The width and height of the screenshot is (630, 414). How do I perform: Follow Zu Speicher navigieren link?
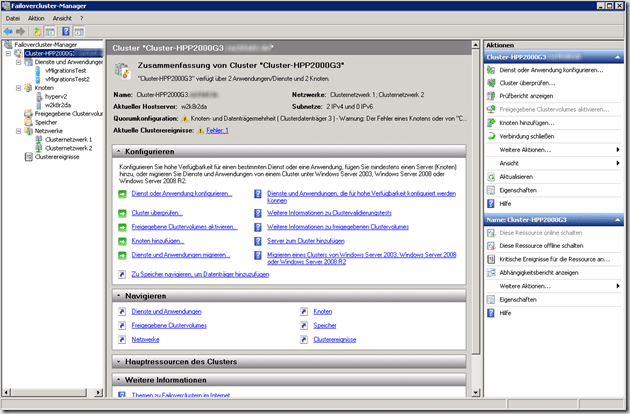(x=200, y=275)
